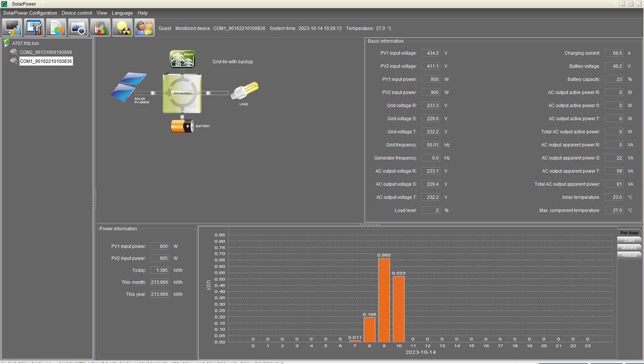Click the PV1 input voltage value field
Image resolution: width=644 pixels, height=364 pixels.
click(431, 53)
